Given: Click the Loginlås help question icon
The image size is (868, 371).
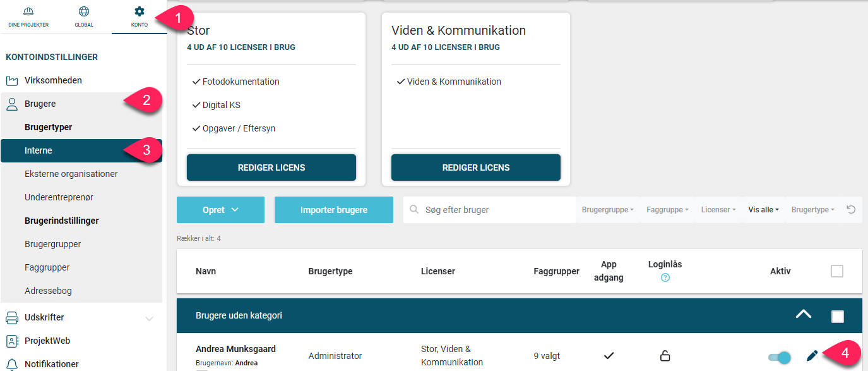Looking at the screenshot, I should click(x=665, y=277).
